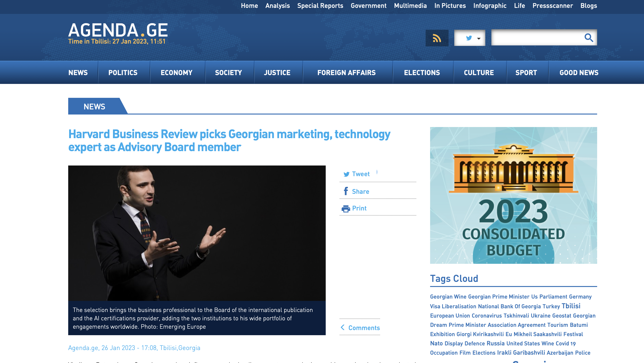Select the ELECTIONS navigation tab

[x=422, y=73]
